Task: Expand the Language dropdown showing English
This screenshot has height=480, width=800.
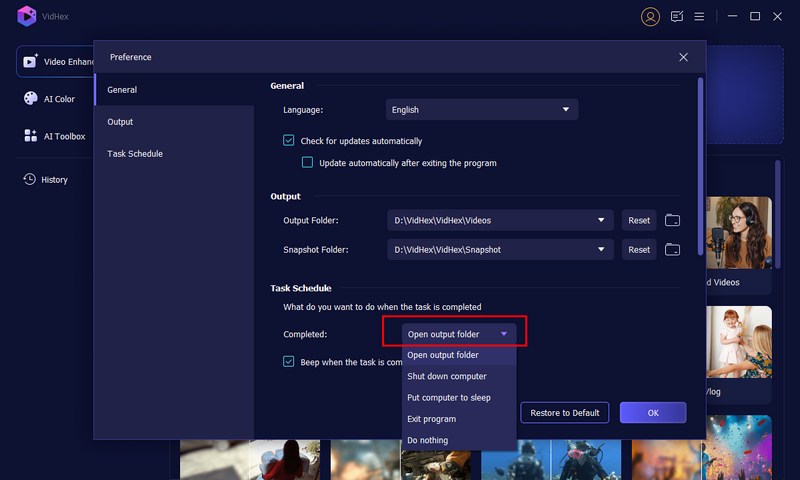Action: pos(482,110)
